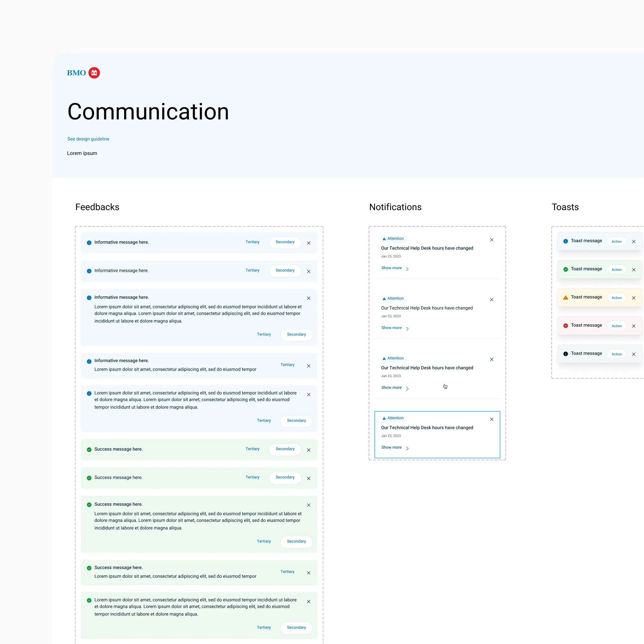Dismiss the success banner with only a Tertiary button

click(309, 573)
